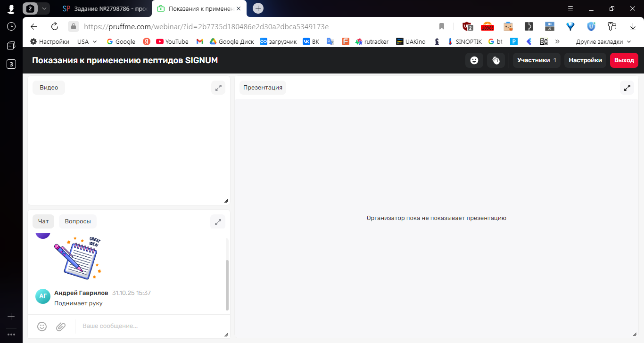This screenshot has height=343, width=644.
Task: Click the "АГ" avatar of Андрей Гаврилов
Action: point(43,296)
